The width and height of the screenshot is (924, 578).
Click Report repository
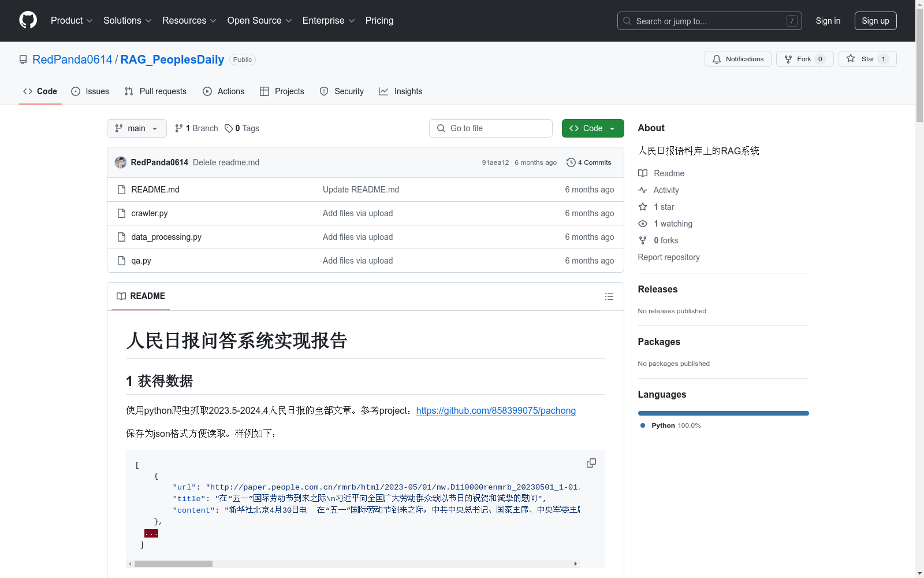[x=669, y=257]
